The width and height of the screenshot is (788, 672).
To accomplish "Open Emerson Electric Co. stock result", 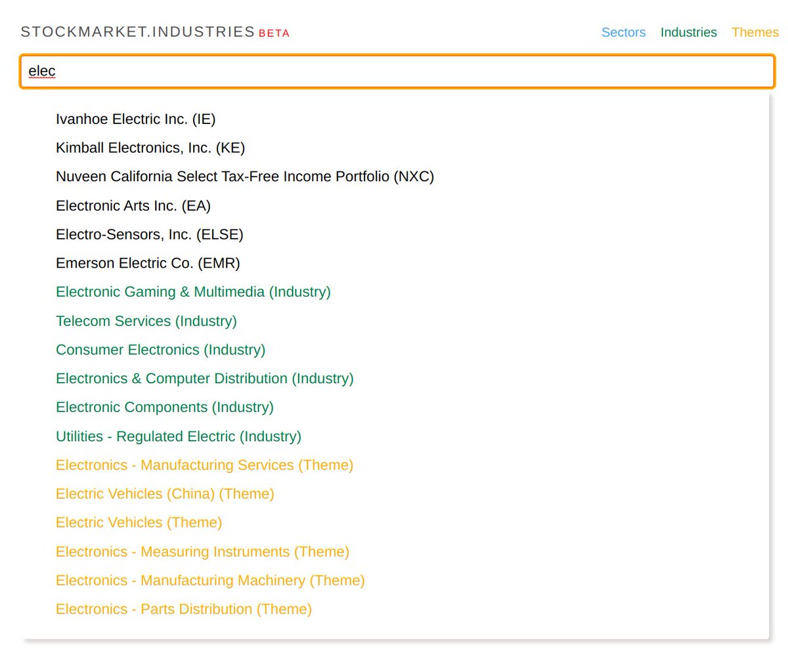I will pos(147,263).
